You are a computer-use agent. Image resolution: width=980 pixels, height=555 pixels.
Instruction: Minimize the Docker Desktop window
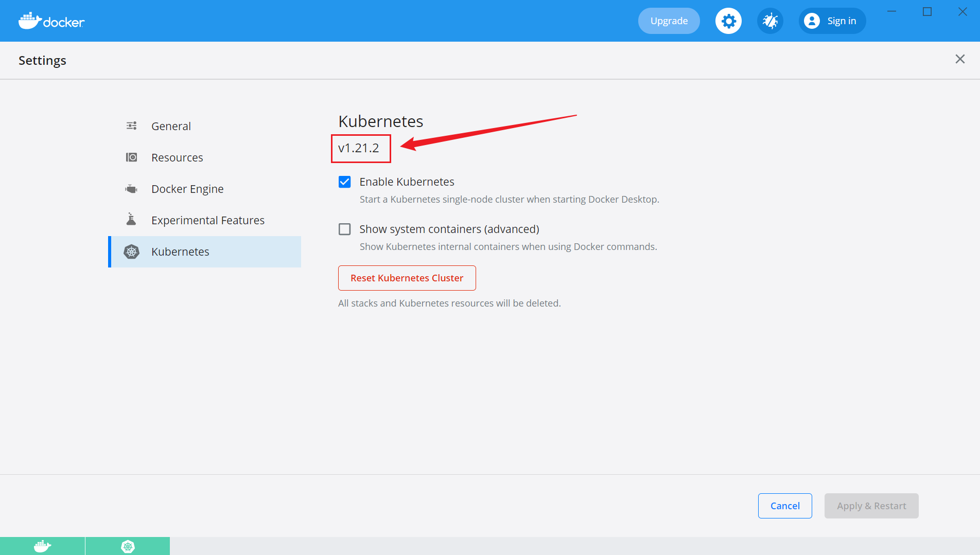(892, 11)
